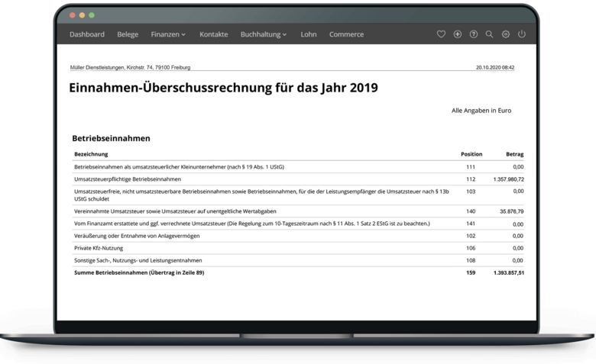Click the Betrag column header
This screenshot has width=596, height=364.
pyautogui.click(x=514, y=154)
